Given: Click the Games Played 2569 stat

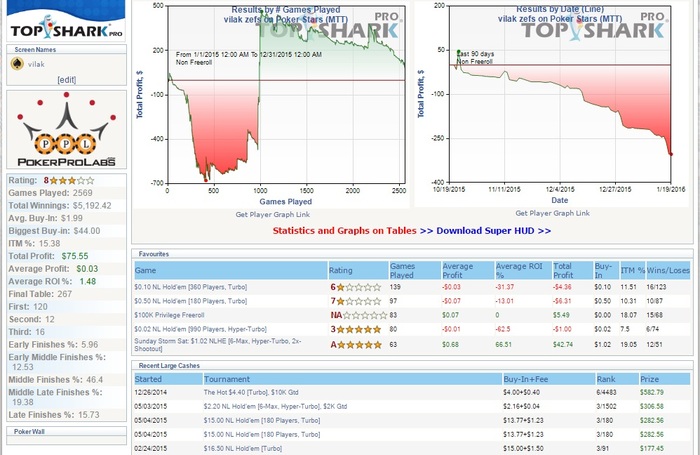Looking at the screenshot, I should (x=50, y=193).
